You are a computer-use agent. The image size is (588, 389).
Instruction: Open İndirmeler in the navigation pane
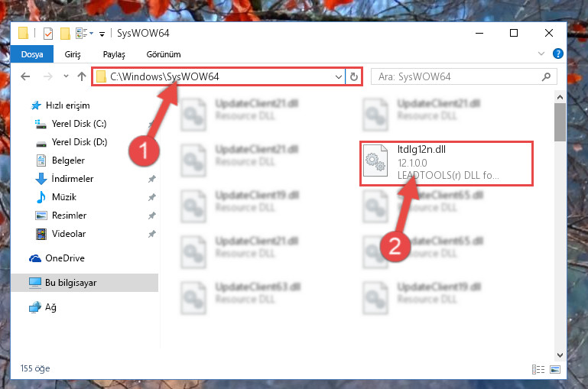(73, 179)
